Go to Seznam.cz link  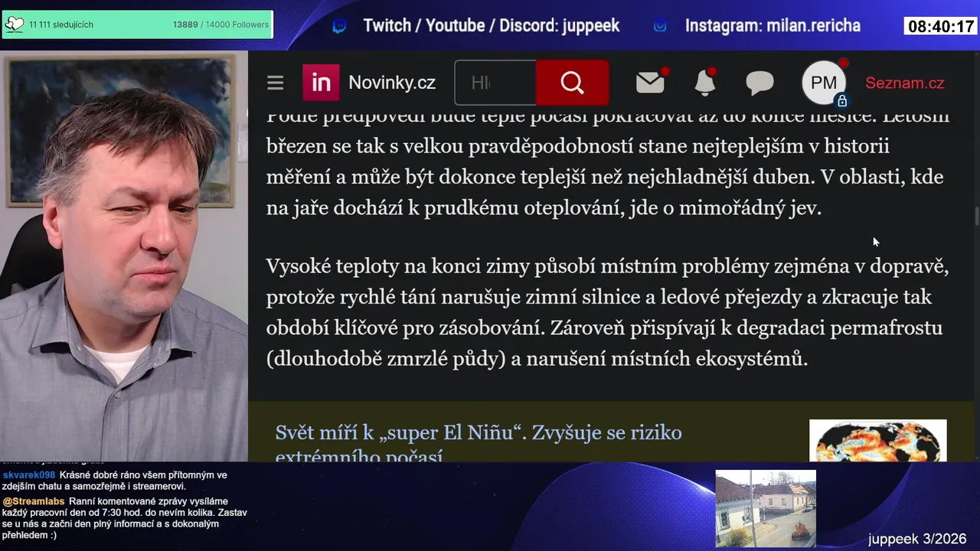pyautogui.click(x=904, y=83)
